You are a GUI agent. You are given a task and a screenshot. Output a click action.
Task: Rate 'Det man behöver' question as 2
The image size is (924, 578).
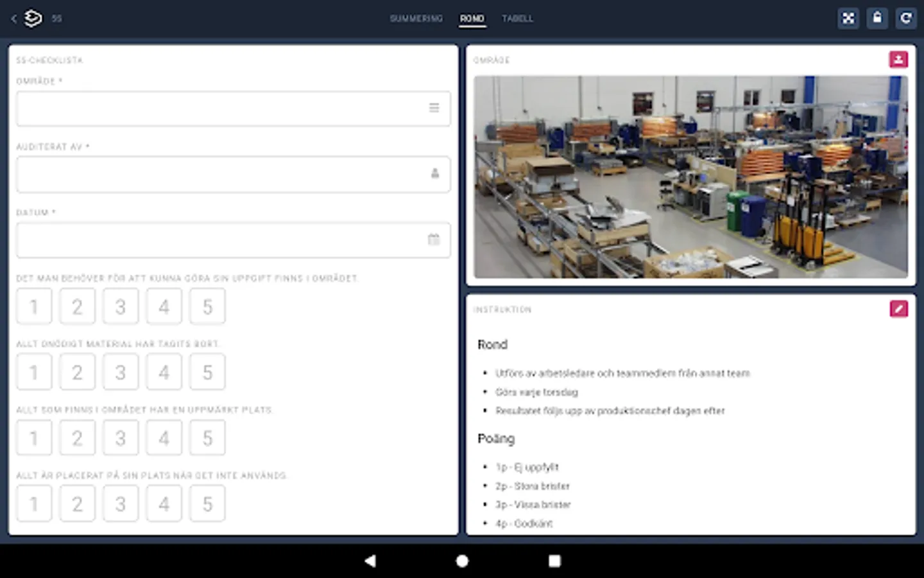(x=77, y=306)
